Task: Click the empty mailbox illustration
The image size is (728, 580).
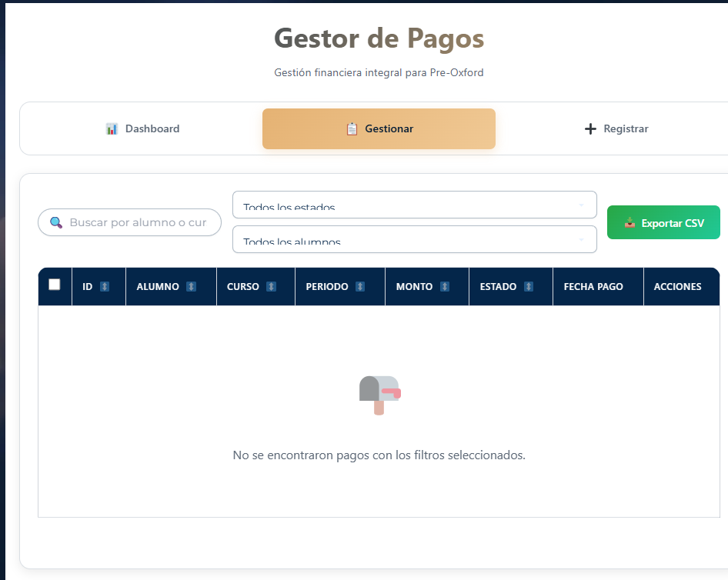Action: pos(379,394)
